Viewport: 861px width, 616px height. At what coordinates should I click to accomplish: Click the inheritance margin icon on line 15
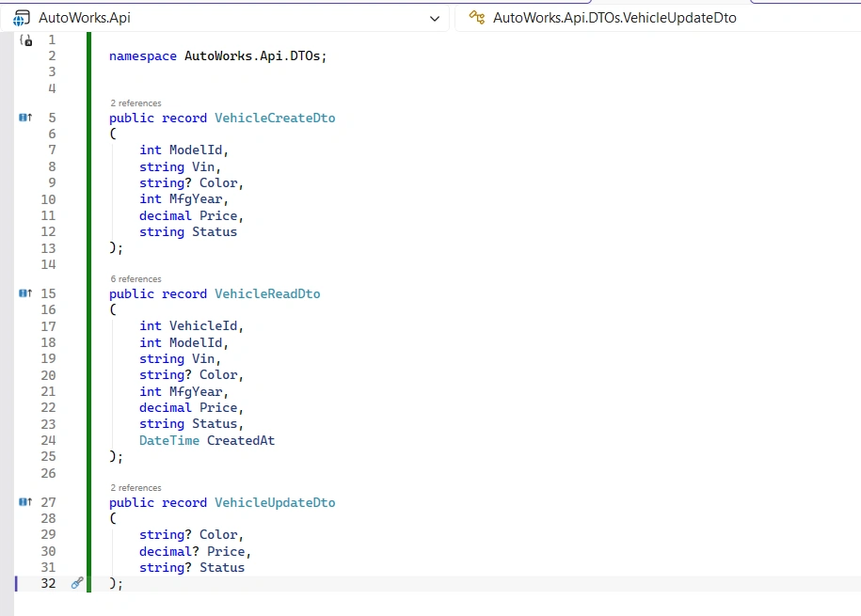(25, 293)
